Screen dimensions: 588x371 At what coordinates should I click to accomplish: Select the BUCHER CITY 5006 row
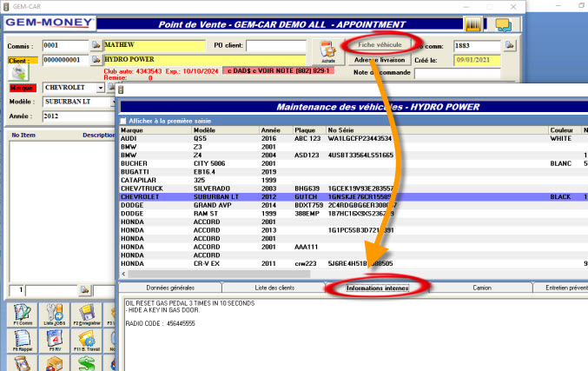click(x=353, y=163)
